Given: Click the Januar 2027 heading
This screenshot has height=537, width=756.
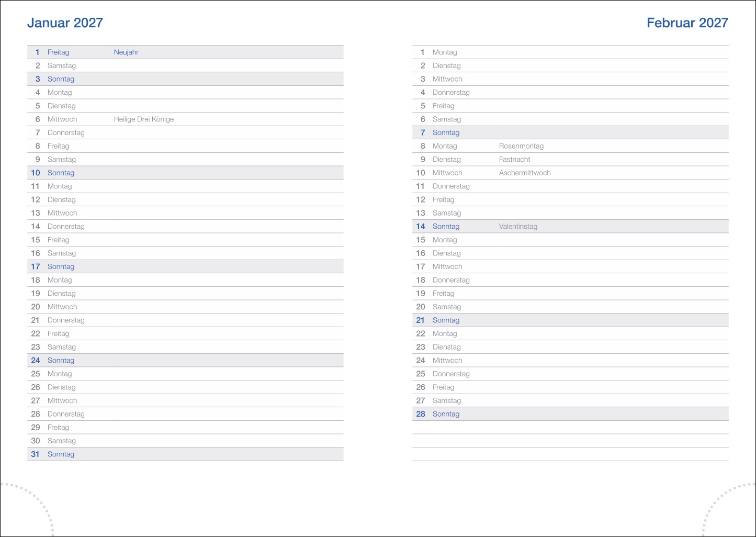Looking at the screenshot, I should [65, 23].
